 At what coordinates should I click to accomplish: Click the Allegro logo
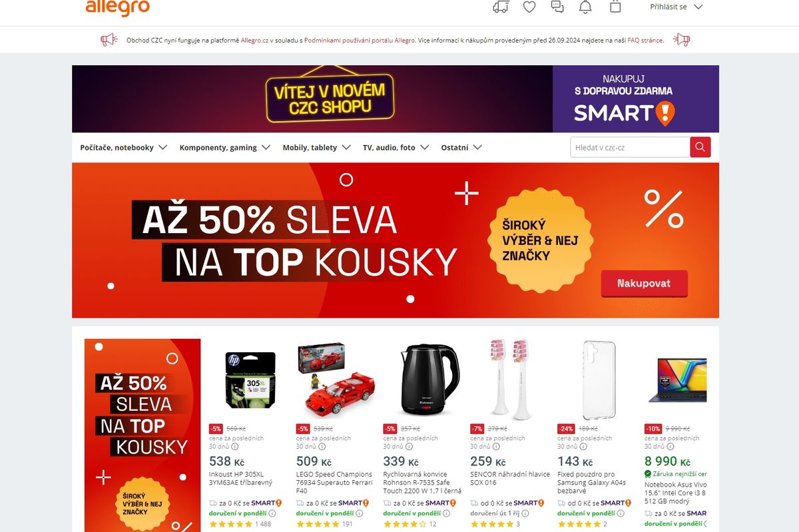117,7
